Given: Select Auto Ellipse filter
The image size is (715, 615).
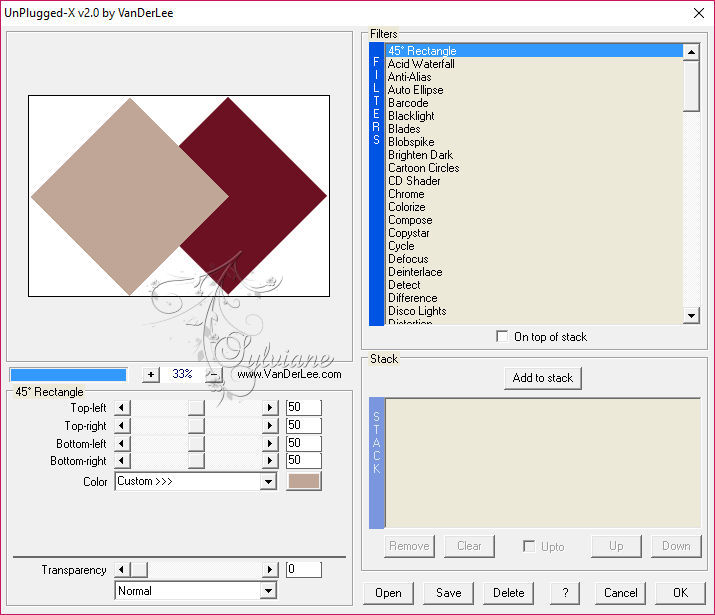Looking at the screenshot, I should pos(534,90).
